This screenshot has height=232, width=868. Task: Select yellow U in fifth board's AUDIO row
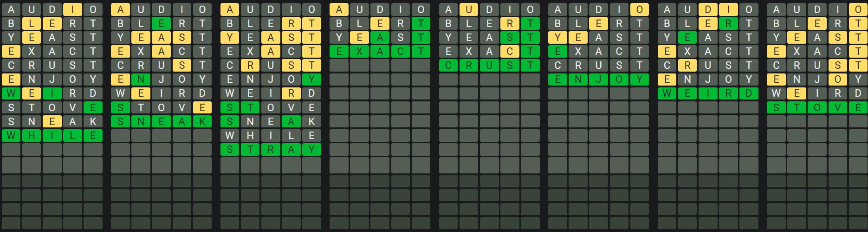click(469, 9)
